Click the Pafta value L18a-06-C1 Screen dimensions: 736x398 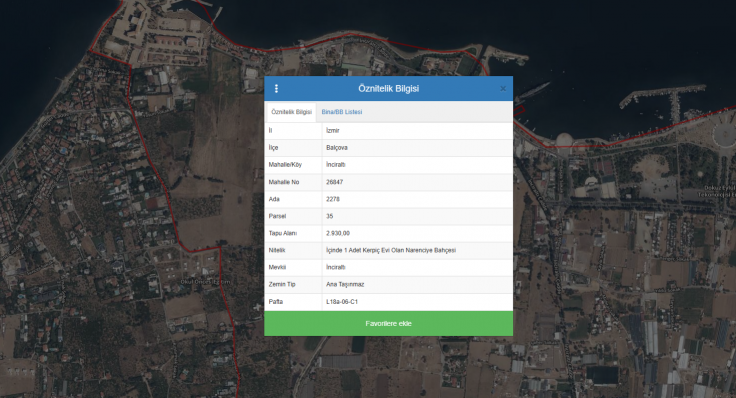[x=342, y=302]
